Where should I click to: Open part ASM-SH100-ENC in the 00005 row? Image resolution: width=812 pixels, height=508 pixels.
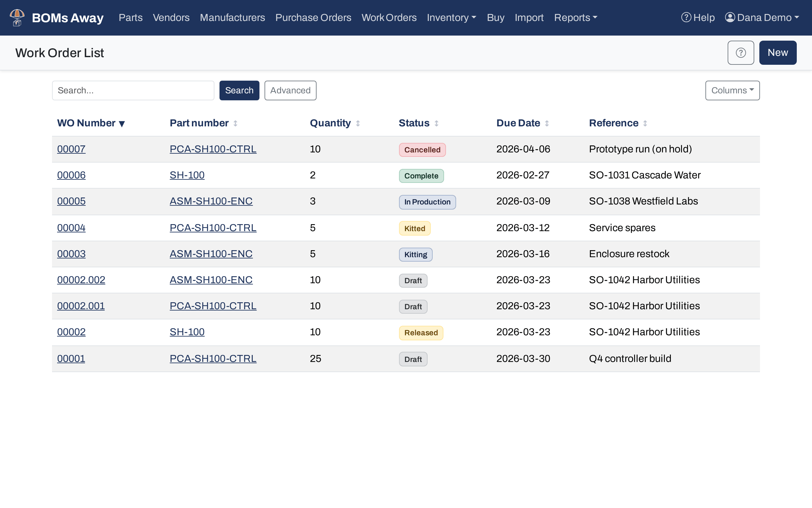point(211,201)
